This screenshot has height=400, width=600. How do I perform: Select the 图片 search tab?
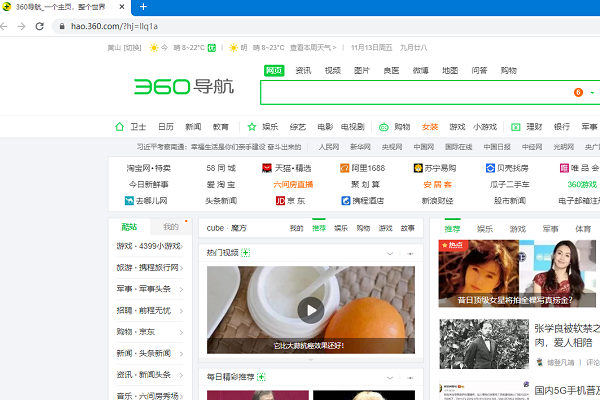pyautogui.click(x=362, y=70)
